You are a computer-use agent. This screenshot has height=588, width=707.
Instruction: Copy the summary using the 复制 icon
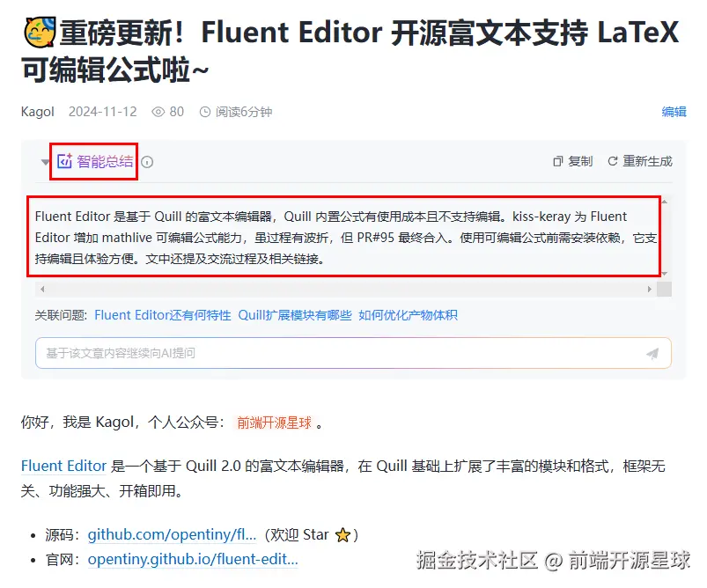pyautogui.click(x=557, y=162)
